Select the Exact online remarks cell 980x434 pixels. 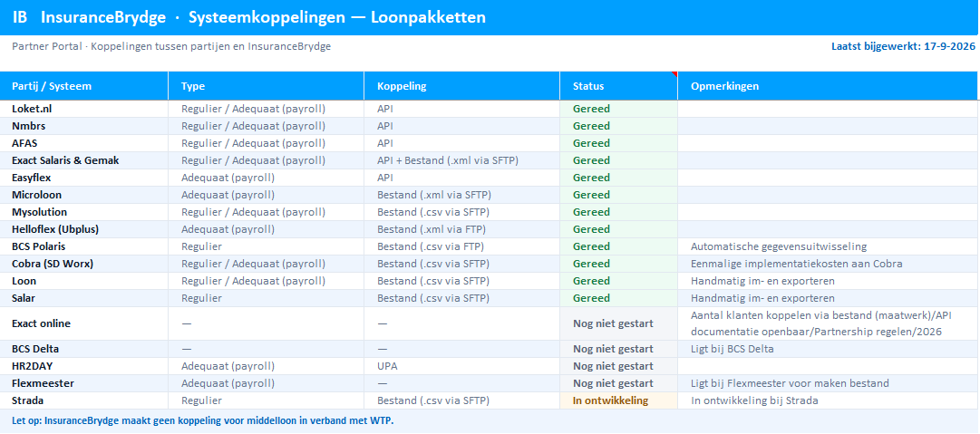click(828, 323)
